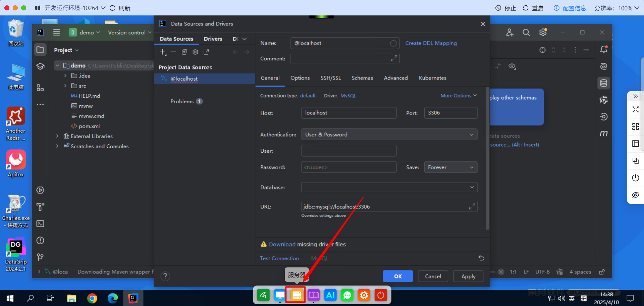Open the DataGrip 2024.2.1 desktop shortcut
This screenshot has height=306, width=644.
coord(16,254)
